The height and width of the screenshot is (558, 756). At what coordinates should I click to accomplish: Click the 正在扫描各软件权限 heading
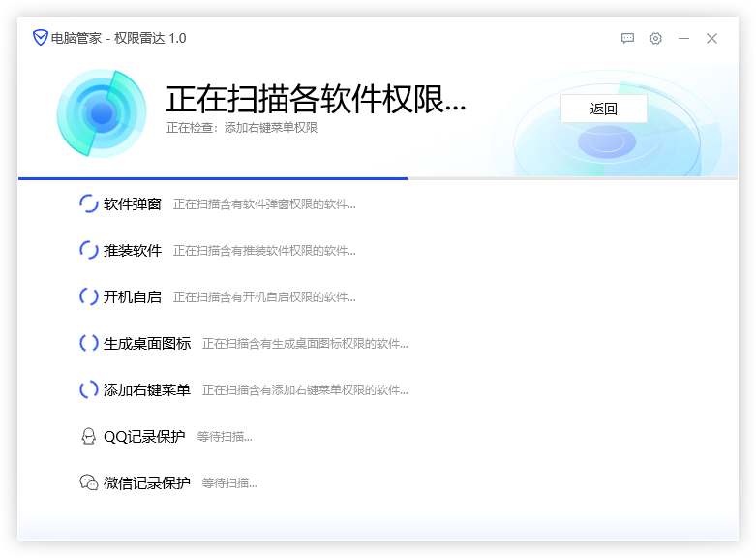pyautogui.click(x=316, y=99)
